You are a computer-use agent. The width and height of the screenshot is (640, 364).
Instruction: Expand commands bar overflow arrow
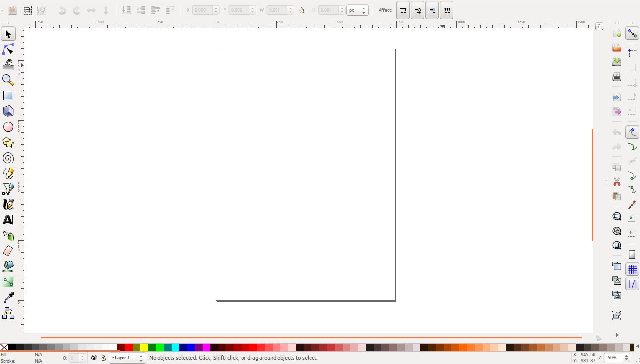pos(617,335)
